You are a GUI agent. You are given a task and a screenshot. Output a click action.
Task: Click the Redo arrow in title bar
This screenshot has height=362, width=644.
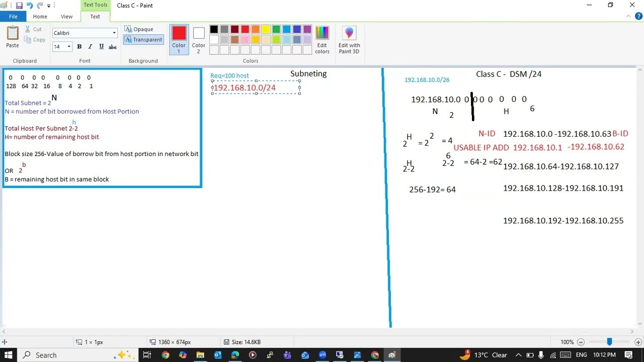(40, 6)
